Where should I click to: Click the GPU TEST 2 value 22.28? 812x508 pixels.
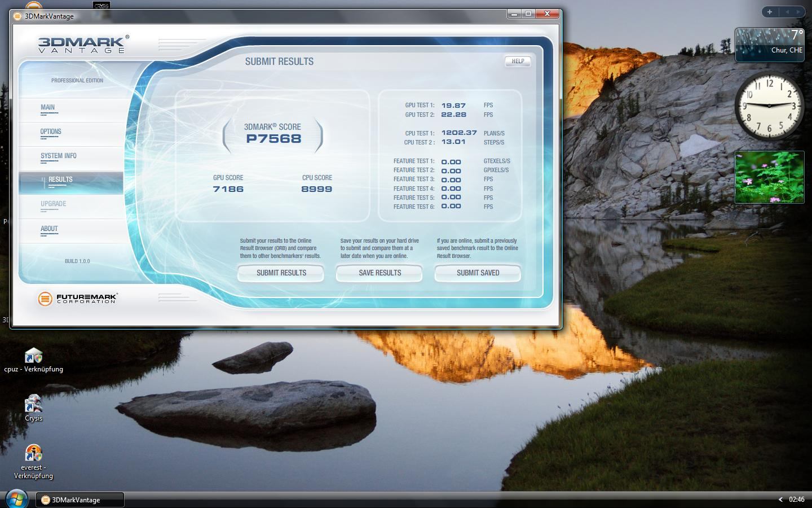(453, 115)
